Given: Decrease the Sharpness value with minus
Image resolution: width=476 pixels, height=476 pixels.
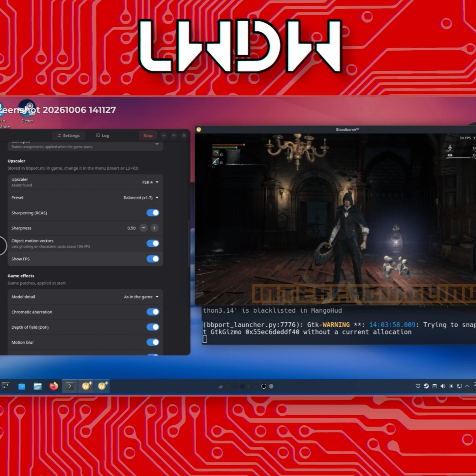Looking at the screenshot, I should click(143, 228).
